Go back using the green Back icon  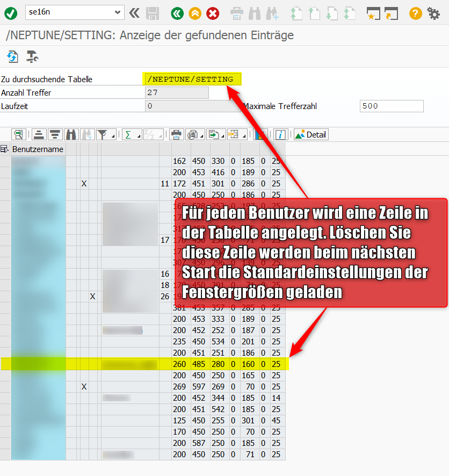click(177, 13)
